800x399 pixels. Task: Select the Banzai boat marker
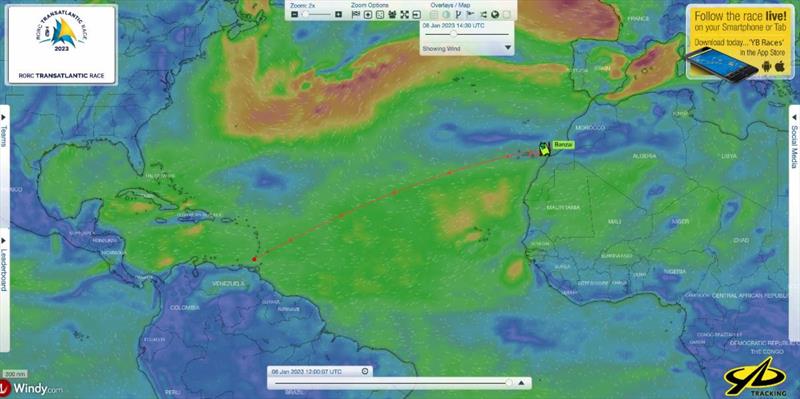click(544, 148)
